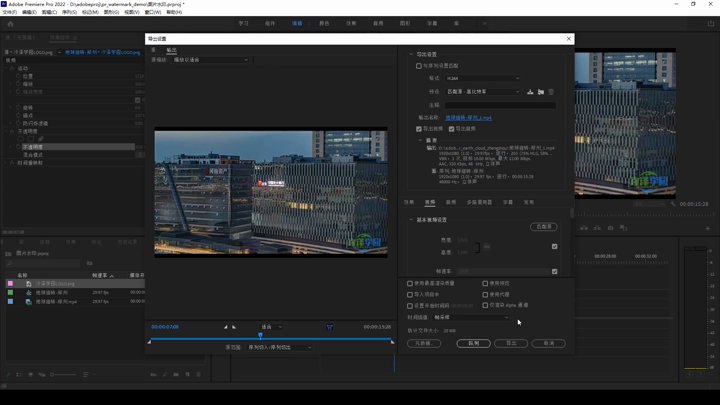Screen dimensions: 720x405
Task: Close the export settings dialog
Action: pos(569,39)
